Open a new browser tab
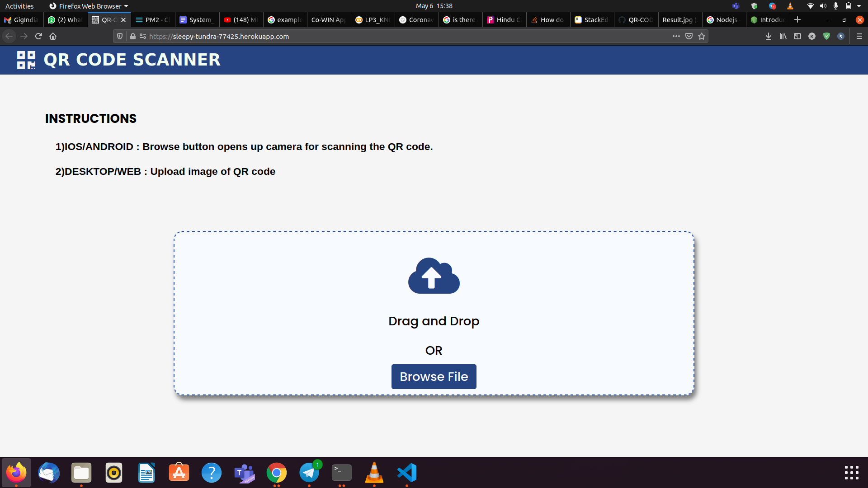 tap(797, 20)
